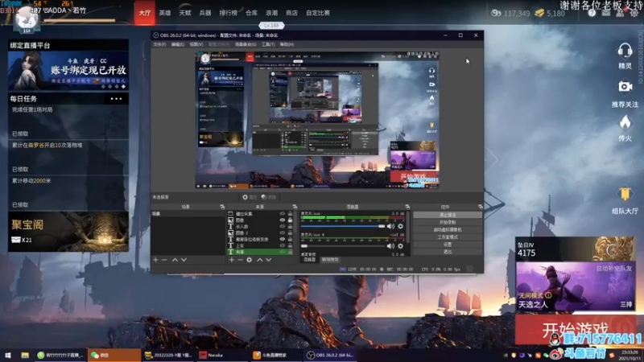Move the selected source up
The width and height of the screenshot is (644, 362).
259,260
